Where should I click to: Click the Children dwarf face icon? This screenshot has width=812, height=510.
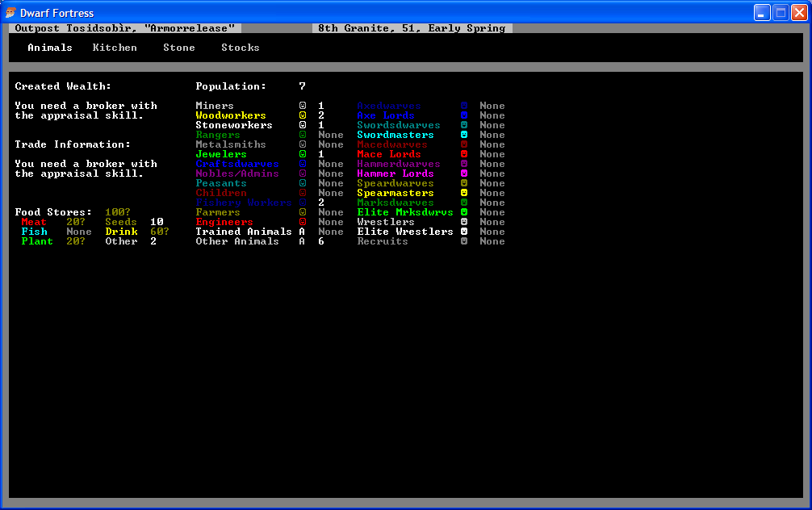click(x=303, y=193)
